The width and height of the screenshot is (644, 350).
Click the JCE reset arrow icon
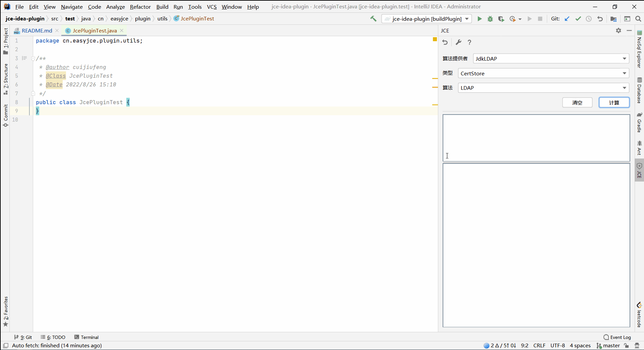coord(445,42)
